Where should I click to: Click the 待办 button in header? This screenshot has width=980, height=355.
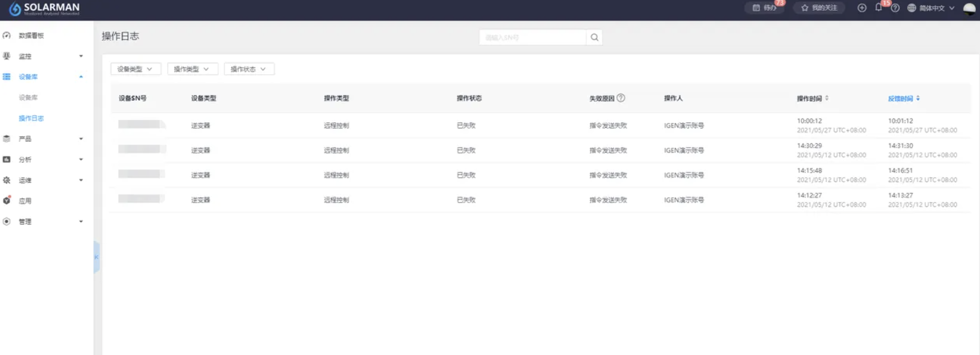[765, 8]
